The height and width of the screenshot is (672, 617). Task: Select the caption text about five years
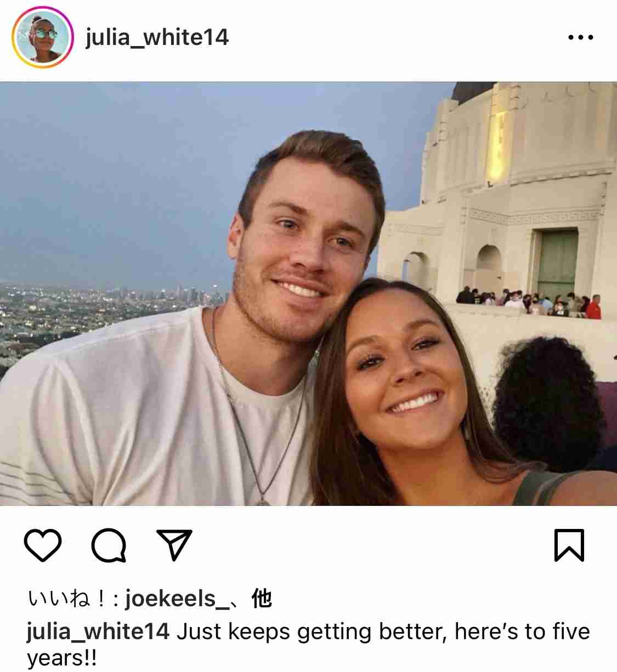pos(308,645)
